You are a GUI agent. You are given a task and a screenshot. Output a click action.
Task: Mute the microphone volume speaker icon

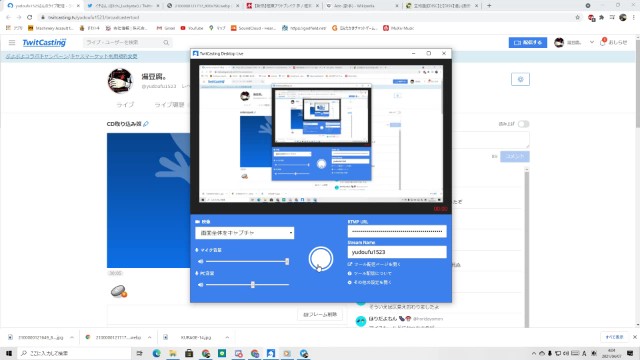pos(200,261)
